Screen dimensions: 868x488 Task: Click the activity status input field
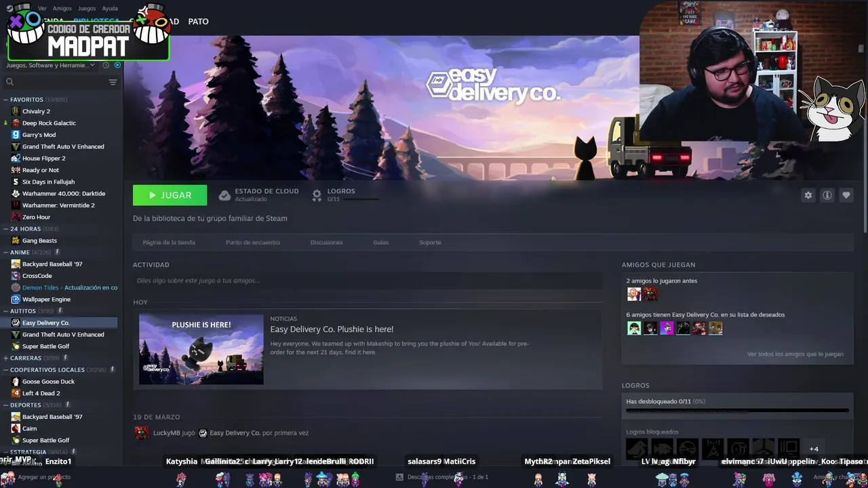[x=368, y=281]
